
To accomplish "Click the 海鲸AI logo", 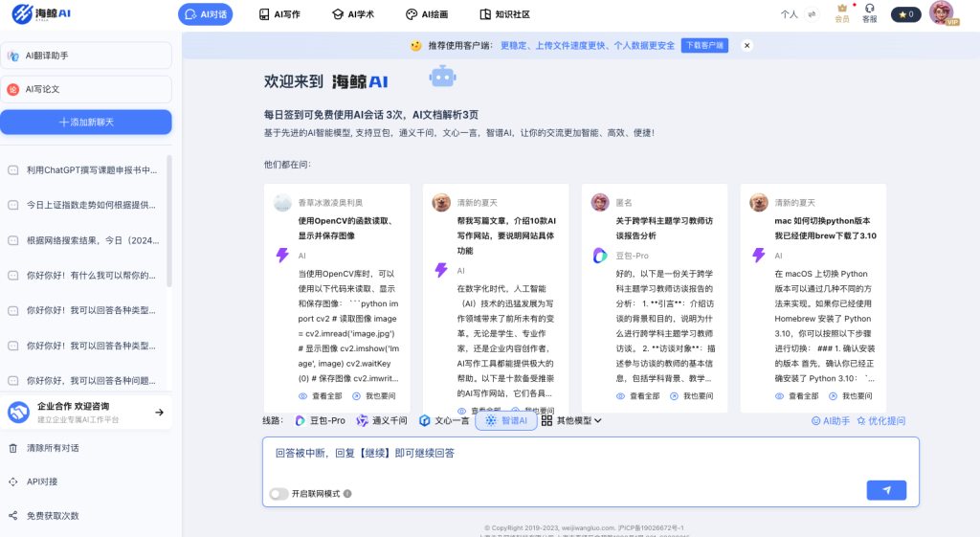I will [x=41, y=13].
